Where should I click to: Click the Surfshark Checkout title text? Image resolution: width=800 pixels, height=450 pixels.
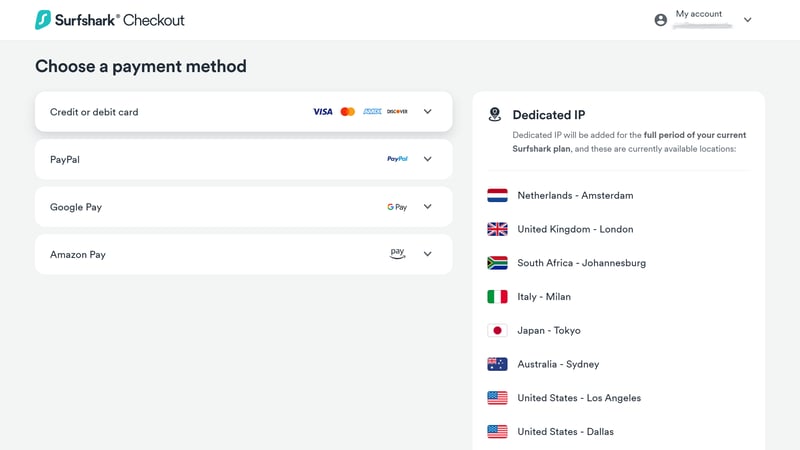(119, 20)
